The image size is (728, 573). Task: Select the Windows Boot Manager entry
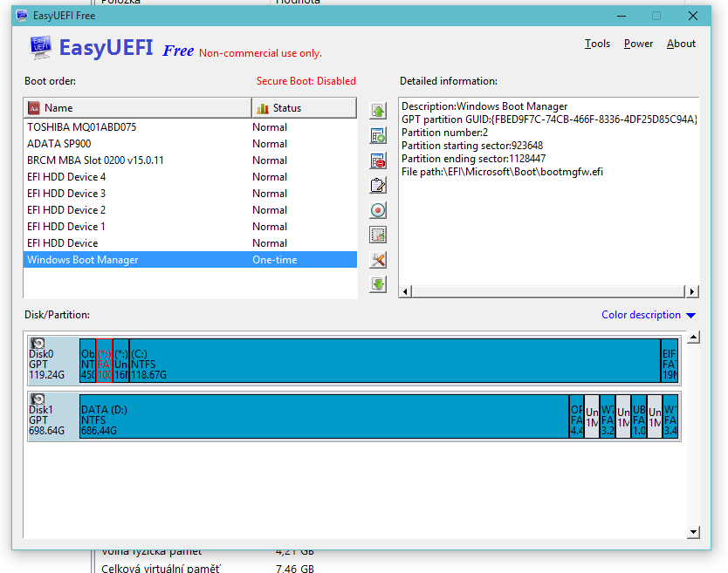click(190, 260)
